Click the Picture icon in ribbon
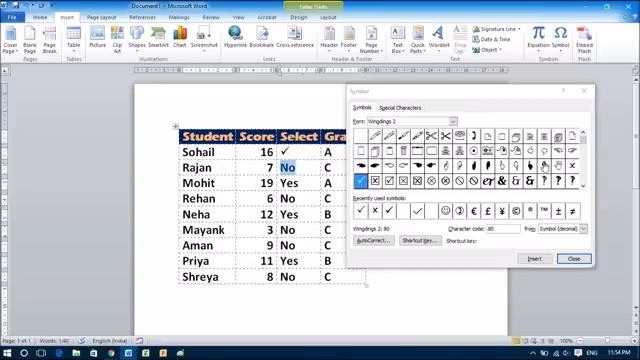The width and height of the screenshot is (640, 360). click(98, 38)
